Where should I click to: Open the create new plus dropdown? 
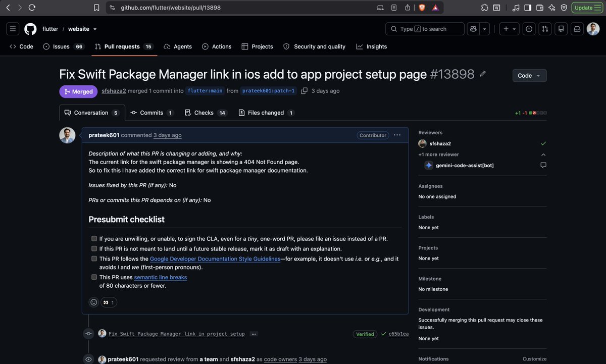(x=509, y=29)
